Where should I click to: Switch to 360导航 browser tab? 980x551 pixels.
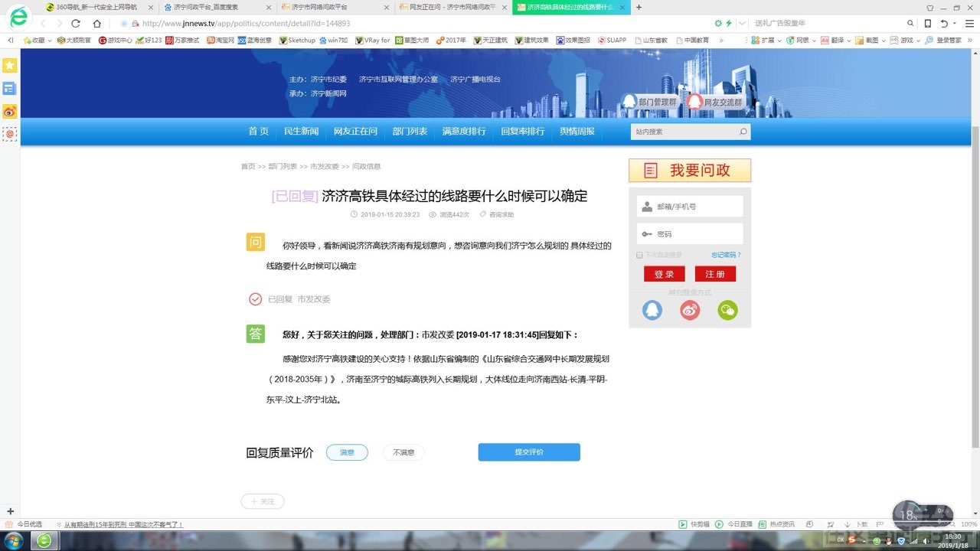pyautogui.click(x=98, y=7)
